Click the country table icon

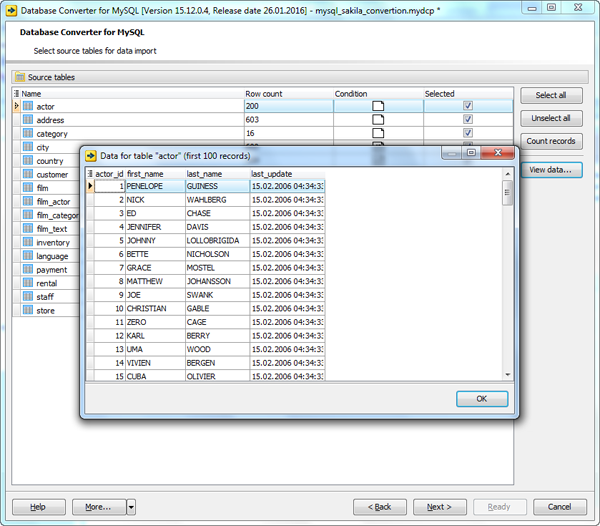tap(28, 160)
